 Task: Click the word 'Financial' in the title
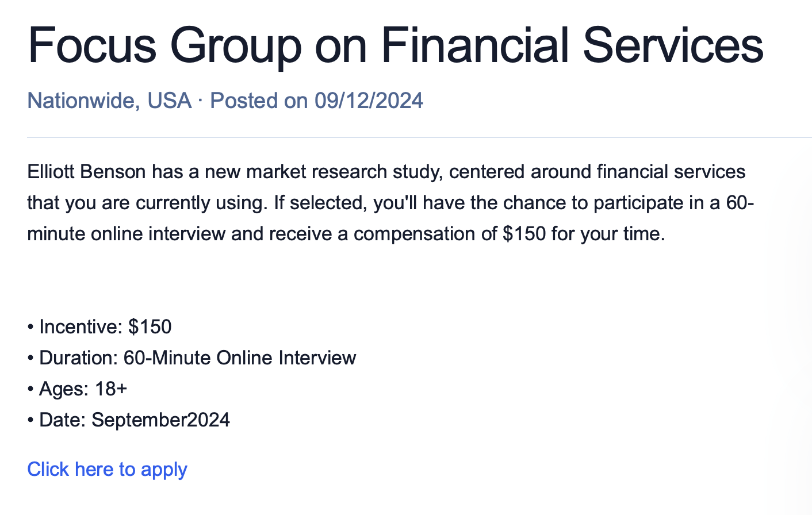click(475, 45)
